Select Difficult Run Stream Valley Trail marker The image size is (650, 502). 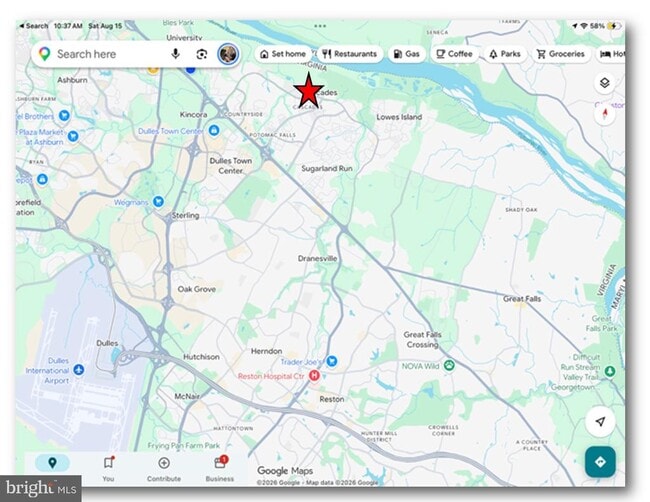609,371
